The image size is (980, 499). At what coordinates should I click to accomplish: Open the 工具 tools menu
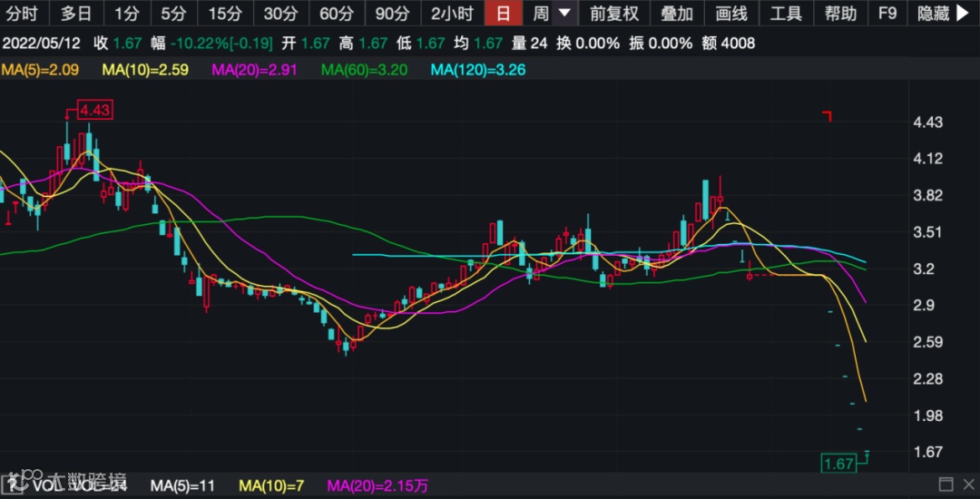[786, 13]
